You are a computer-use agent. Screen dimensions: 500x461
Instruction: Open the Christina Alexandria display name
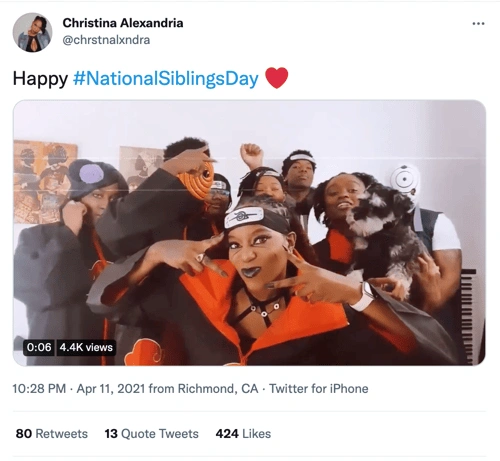click(x=123, y=23)
